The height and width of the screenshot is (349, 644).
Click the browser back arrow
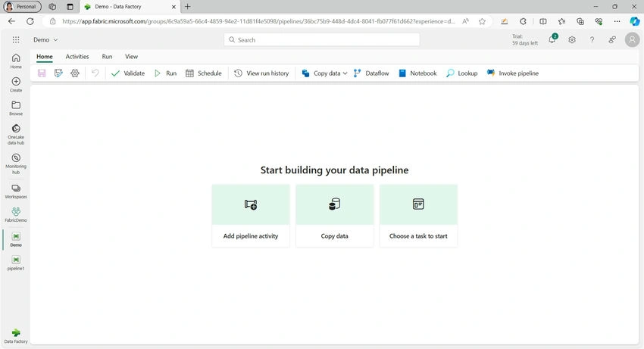pyautogui.click(x=11, y=21)
